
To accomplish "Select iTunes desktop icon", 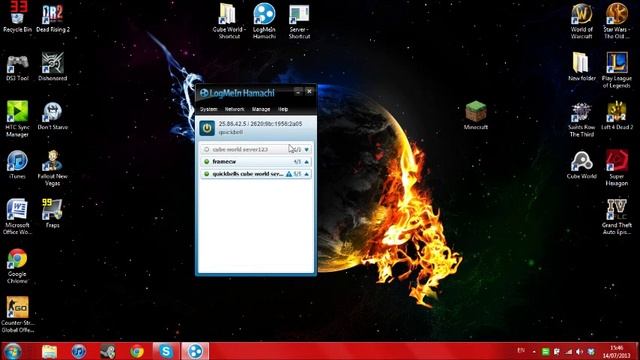I will (17, 165).
